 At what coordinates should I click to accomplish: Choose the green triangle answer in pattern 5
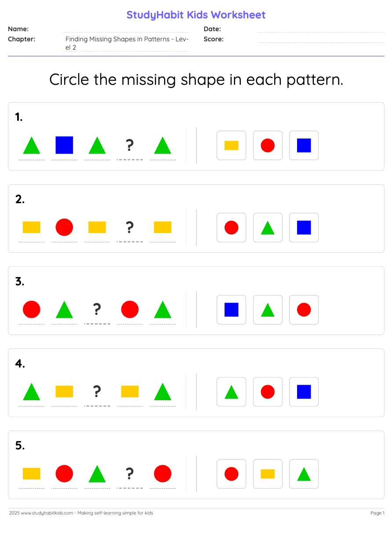pyautogui.click(x=304, y=474)
